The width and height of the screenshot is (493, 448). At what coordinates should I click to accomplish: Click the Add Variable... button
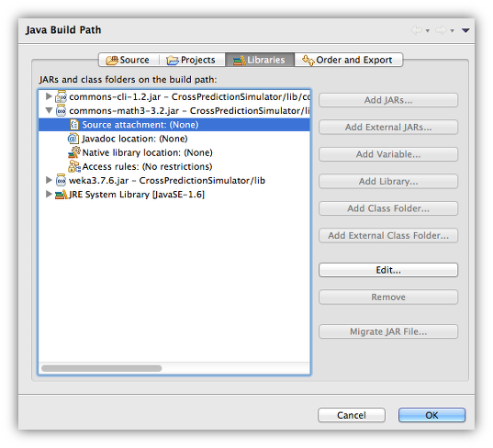388,154
